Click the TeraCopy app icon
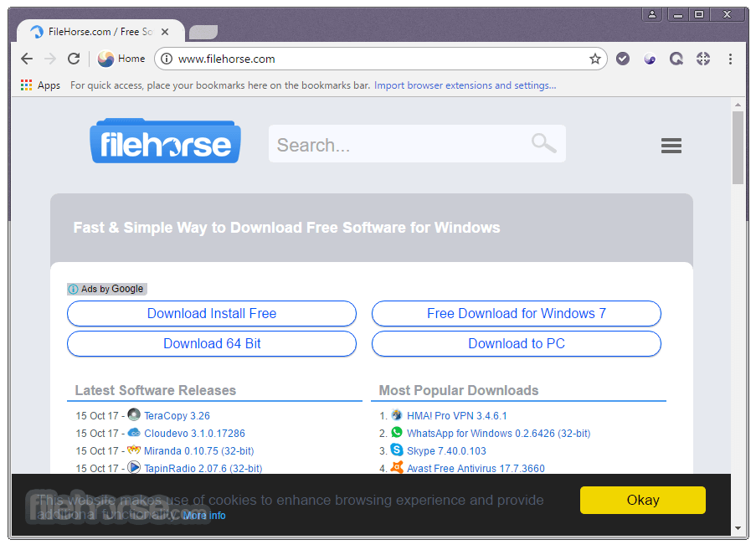756x550 pixels. click(x=134, y=414)
